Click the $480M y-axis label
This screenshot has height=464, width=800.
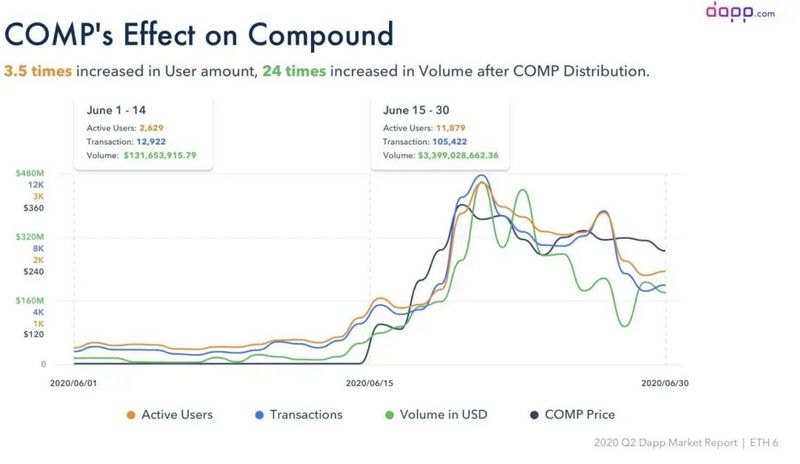pos(28,173)
